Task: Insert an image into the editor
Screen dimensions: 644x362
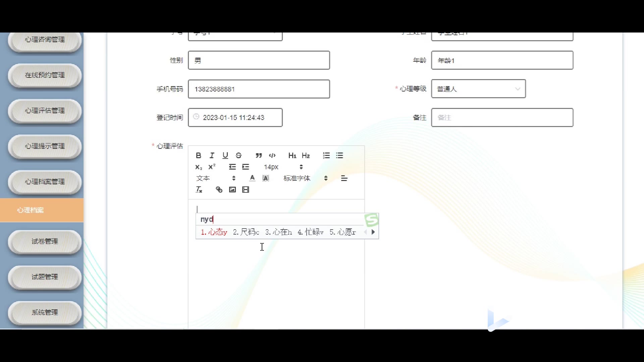Action: coord(232,190)
